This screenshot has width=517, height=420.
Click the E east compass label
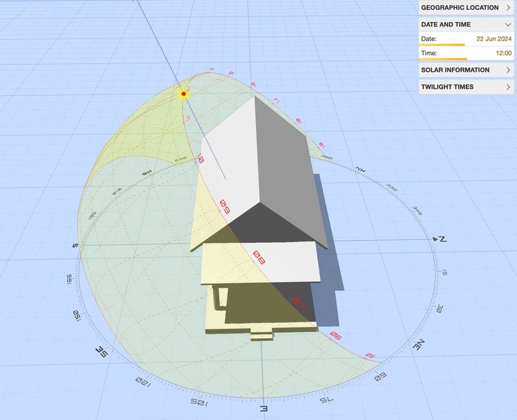(264, 409)
